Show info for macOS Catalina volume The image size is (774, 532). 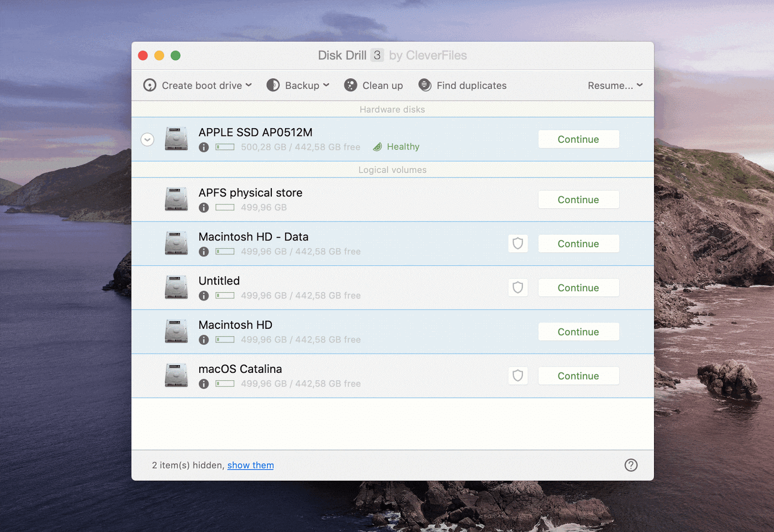(x=204, y=384)
